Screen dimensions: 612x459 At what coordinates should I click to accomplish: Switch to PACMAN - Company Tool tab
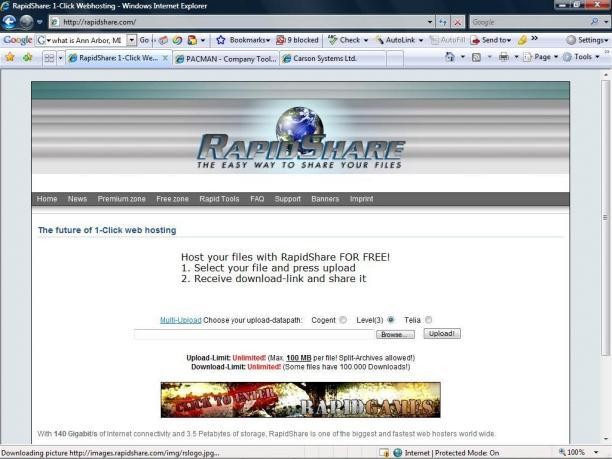pyautogui.click(x=226, y=59)
